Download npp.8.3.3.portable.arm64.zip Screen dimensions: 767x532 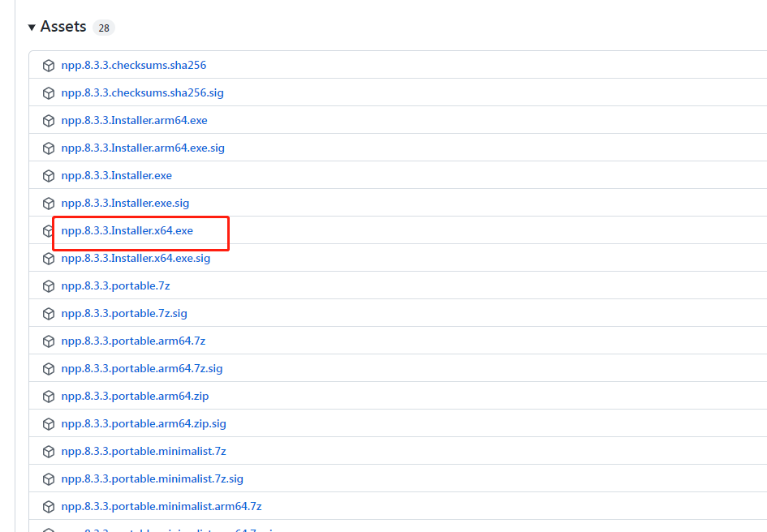pos(135,396)
